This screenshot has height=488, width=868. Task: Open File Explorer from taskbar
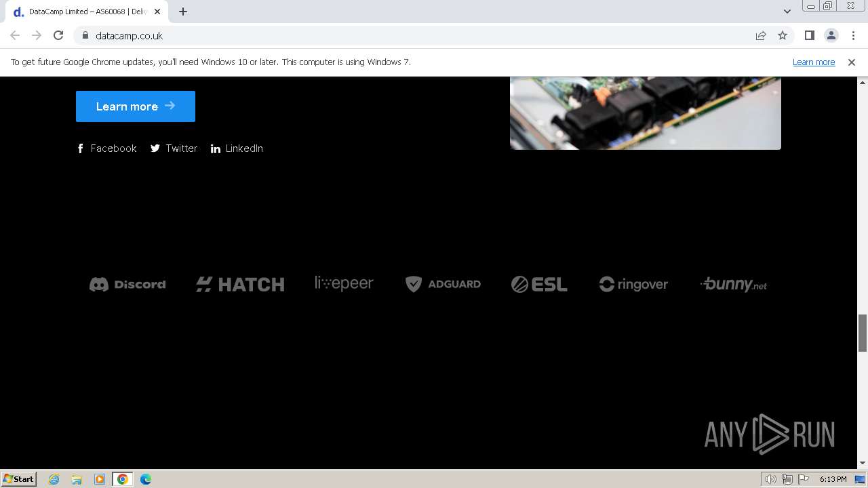77,479
